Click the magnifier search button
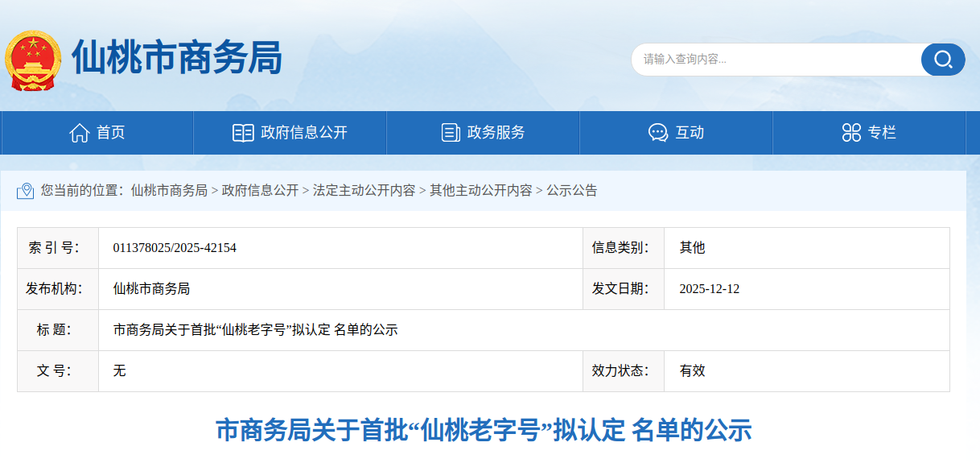This screenshot has height=463, width=980. click(942, 60)
